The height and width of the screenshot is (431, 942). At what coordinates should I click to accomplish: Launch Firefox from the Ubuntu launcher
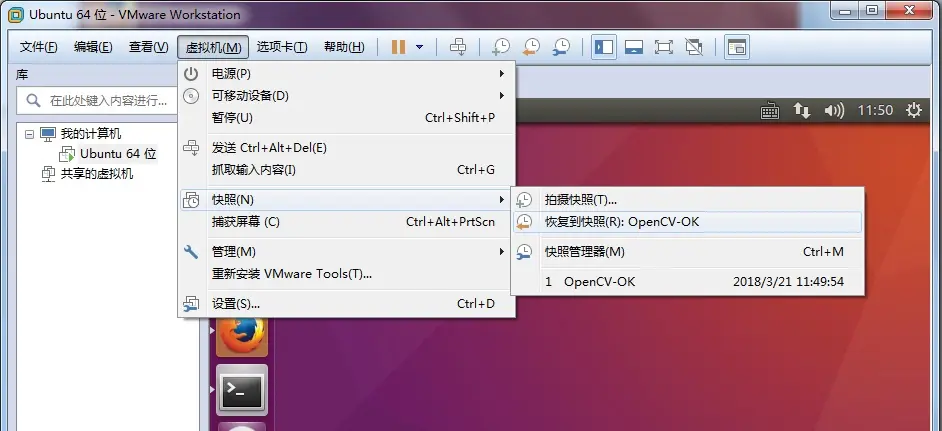click(x=242, y=334)
